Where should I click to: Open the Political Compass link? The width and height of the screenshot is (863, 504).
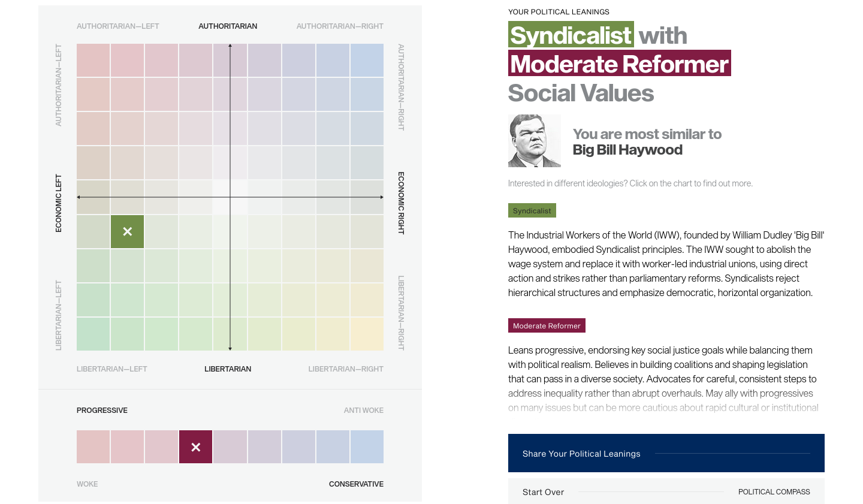(774, 492)
